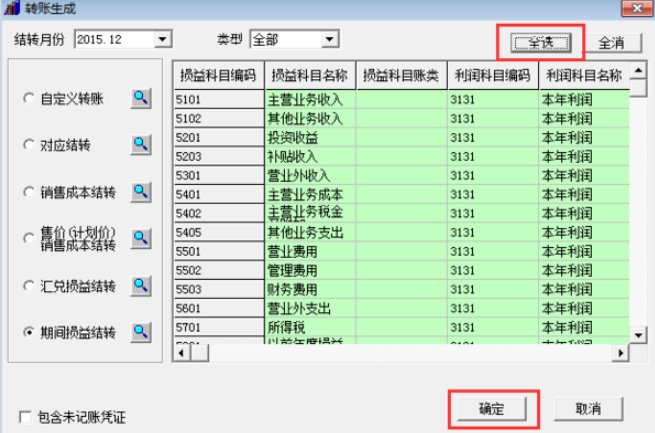Select the row code 5101
655x433 pixels.
[219, 99]
